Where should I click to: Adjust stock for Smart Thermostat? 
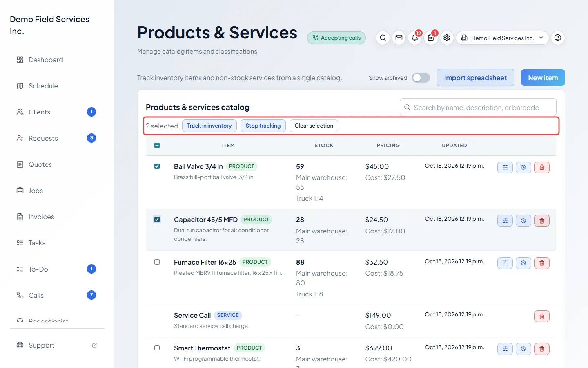pos(505,349)
